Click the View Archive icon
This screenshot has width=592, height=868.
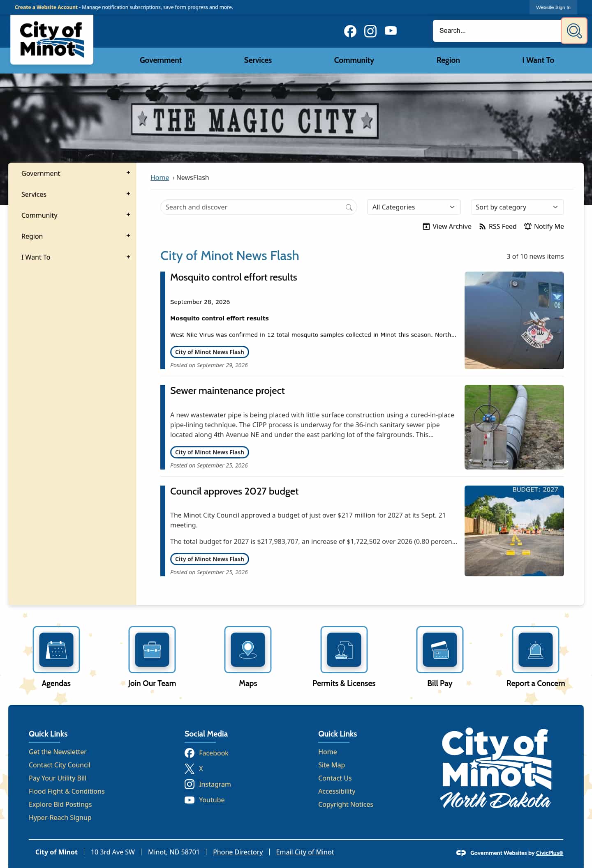pos(426,226)
